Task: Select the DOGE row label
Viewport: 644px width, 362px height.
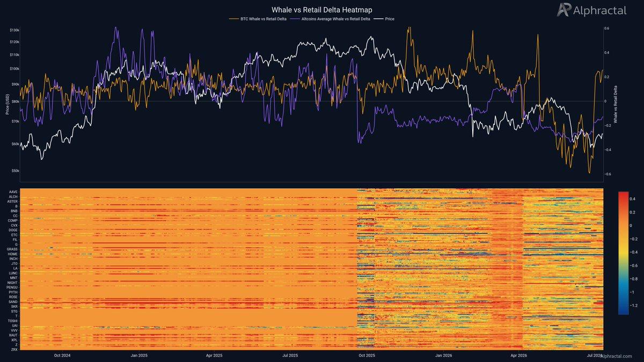Action: pyautogui.click(x=13, y=230)
